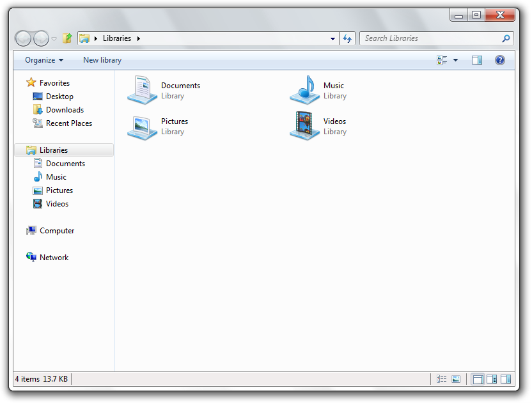The image size is (532, 404).
Task: Select Computer in navigation pane
Action: pyautogui.click(x=57, y=231)
